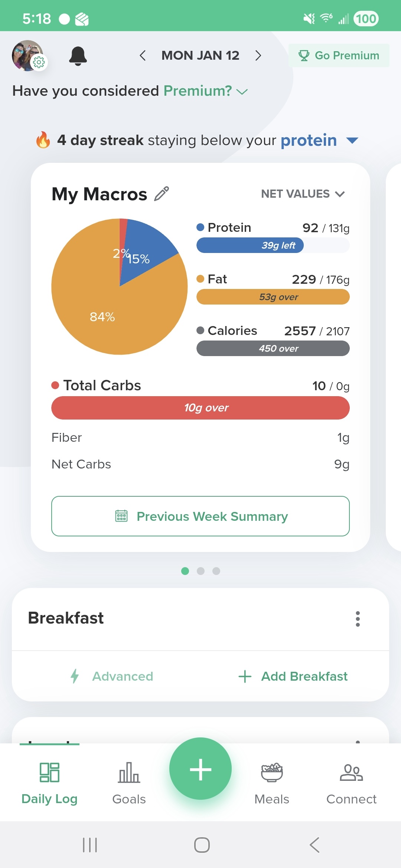Switch to third card page dot
The width and height of the screenshot is (401, 868).
(216, 571)
